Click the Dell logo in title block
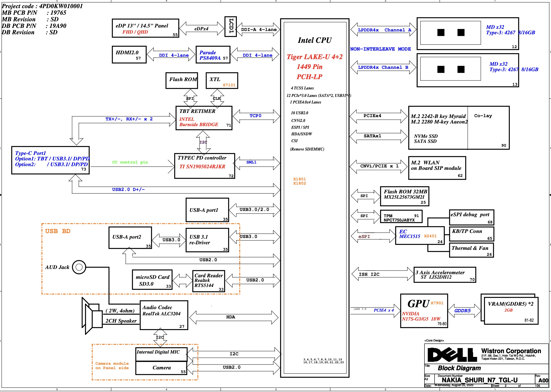 (452, 355)
